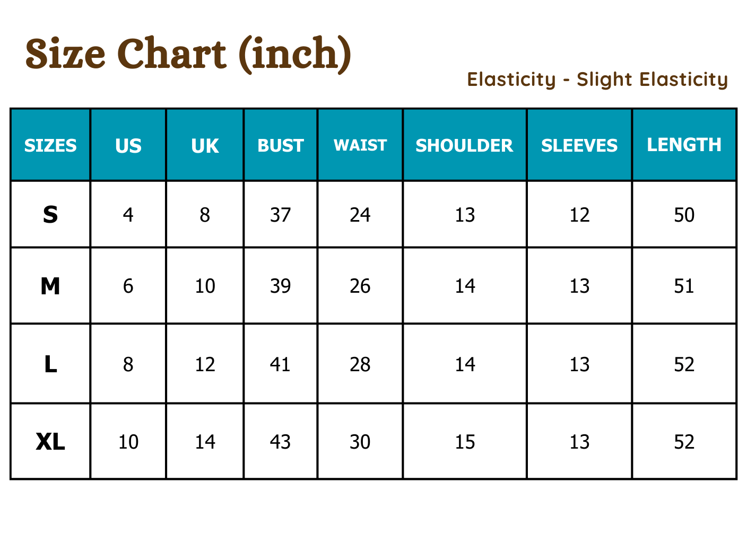Select the M size row label
The height and width of the screenshot is (560, 747).
coord(50,286)
